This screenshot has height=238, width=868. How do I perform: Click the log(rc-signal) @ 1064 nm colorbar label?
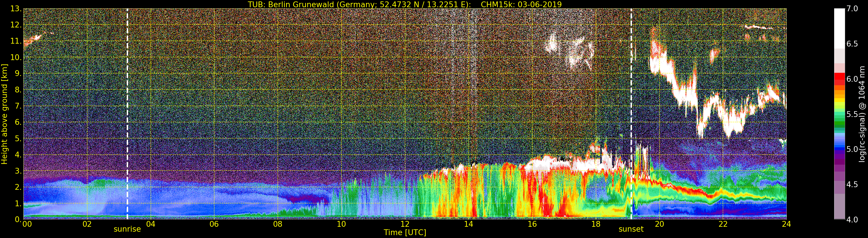(861, 114)
